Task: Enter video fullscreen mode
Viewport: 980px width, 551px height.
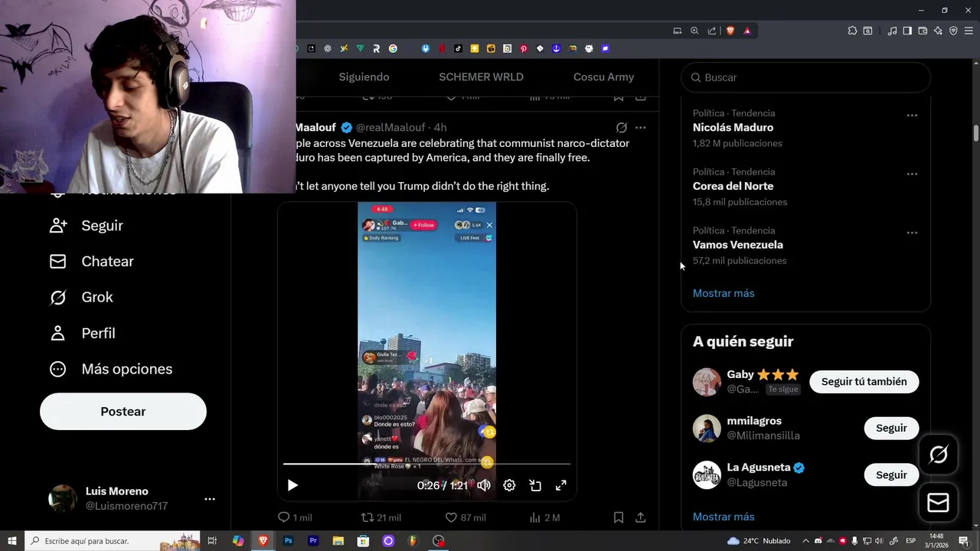Action: point(560,485)
